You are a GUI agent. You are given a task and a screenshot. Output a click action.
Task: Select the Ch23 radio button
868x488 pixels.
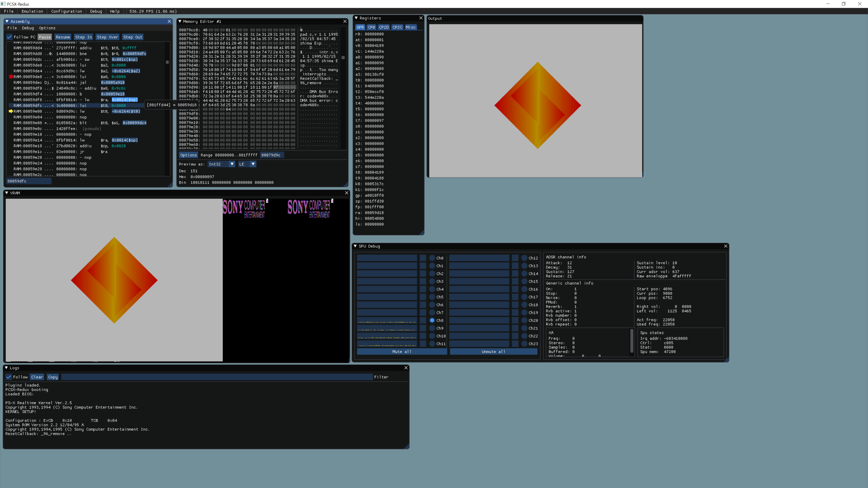(524, 344)
